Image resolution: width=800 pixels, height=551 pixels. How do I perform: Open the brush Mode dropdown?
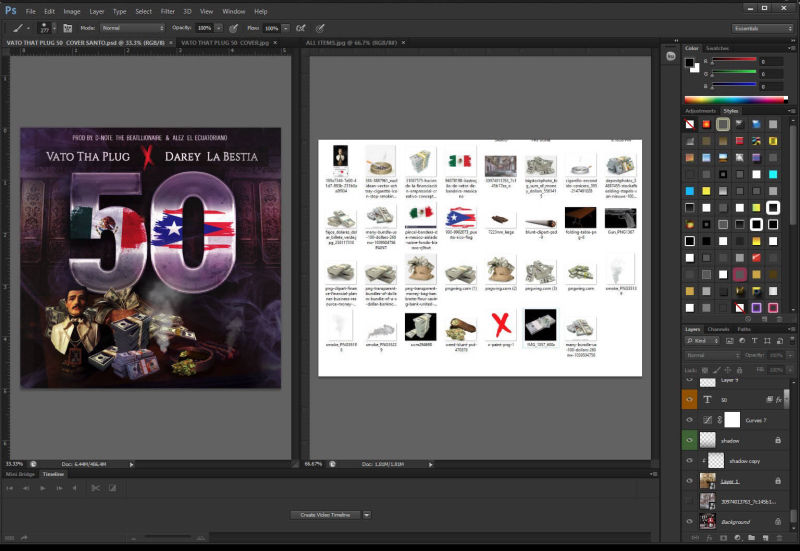click(133, 28)
